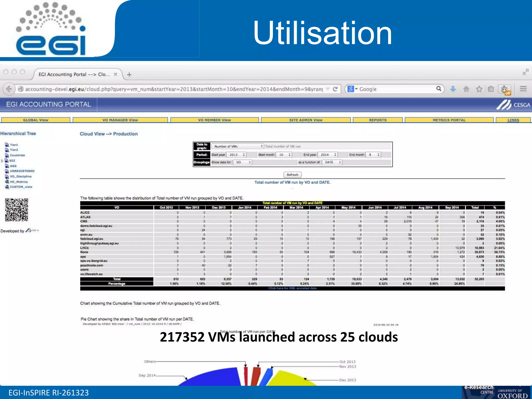Click the site identity globe icon
The width and height of the screenshot is (532, 399).
pos(21,89)
